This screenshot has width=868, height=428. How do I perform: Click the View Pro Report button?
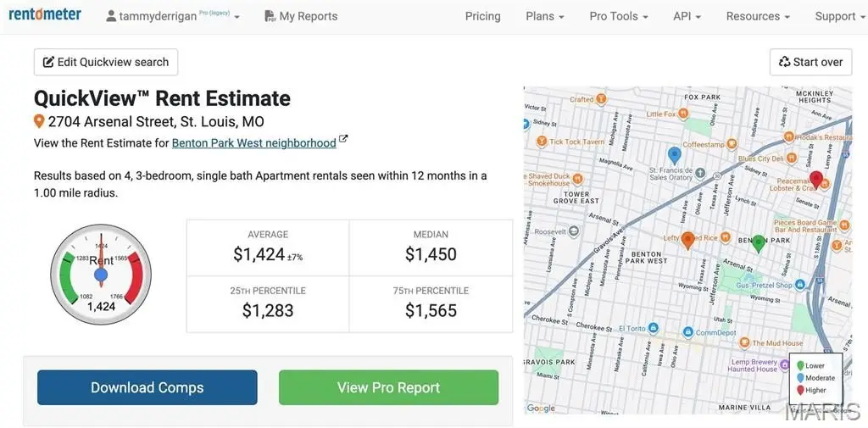pos(388,387)
